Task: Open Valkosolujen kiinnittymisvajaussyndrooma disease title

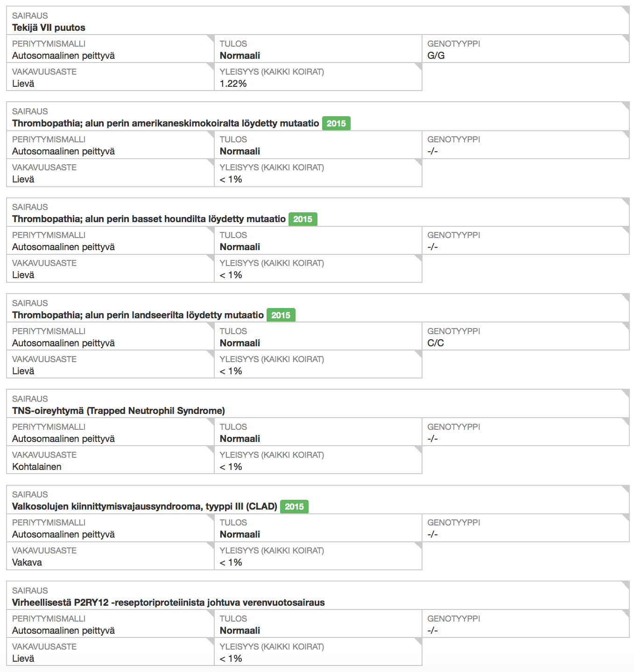Action: coord(144,506)
